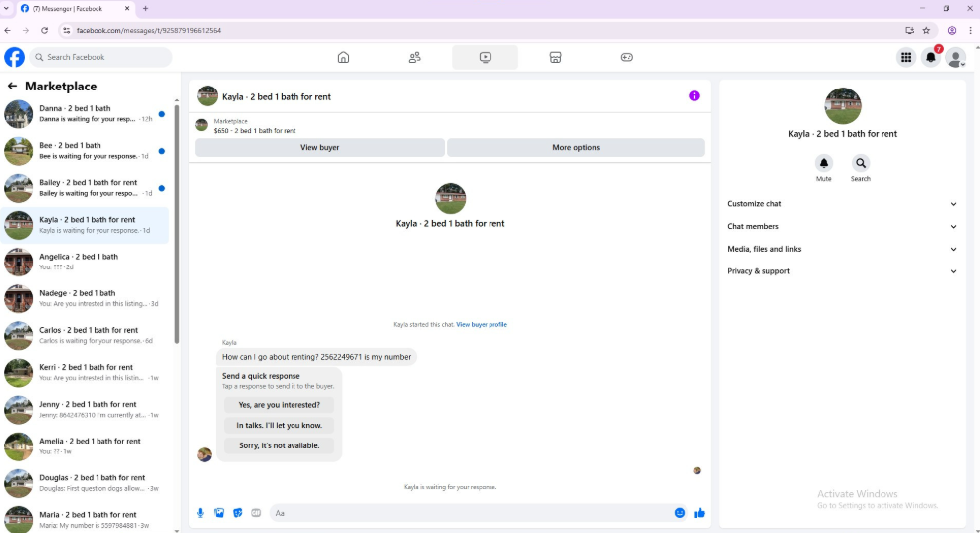This screenshot has height=533, width=980.
Task: Send quick response Sorry, it's not available.
Action: click(x=279, y=445)
